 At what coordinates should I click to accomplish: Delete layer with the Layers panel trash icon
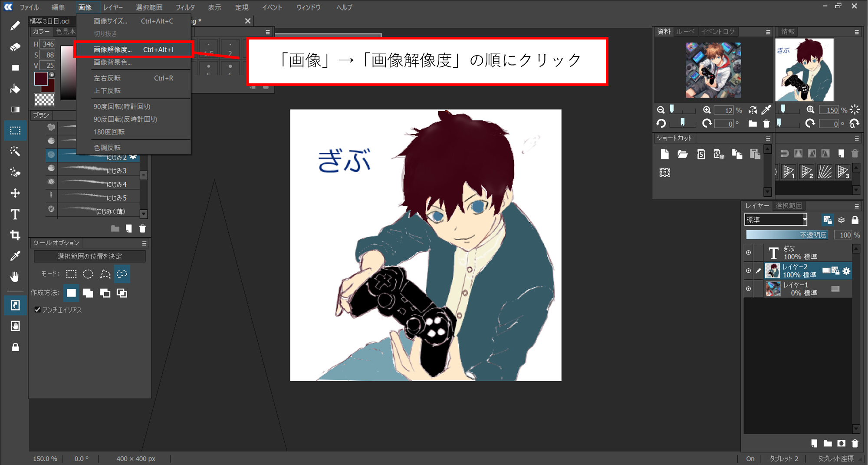855,443
